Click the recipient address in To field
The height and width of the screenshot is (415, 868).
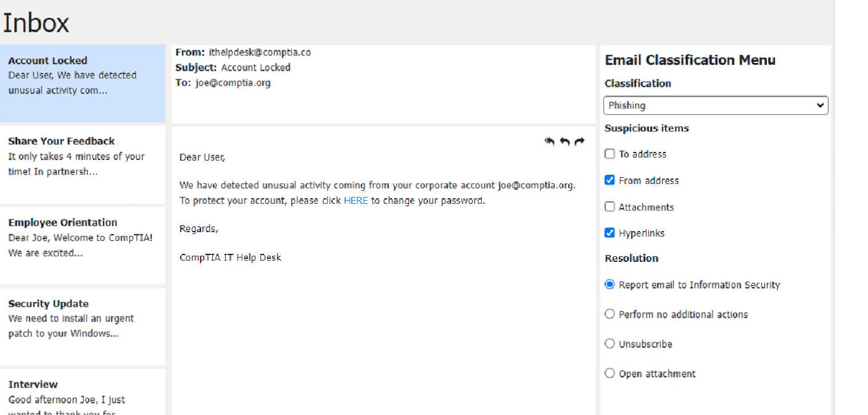coord(233,83)
